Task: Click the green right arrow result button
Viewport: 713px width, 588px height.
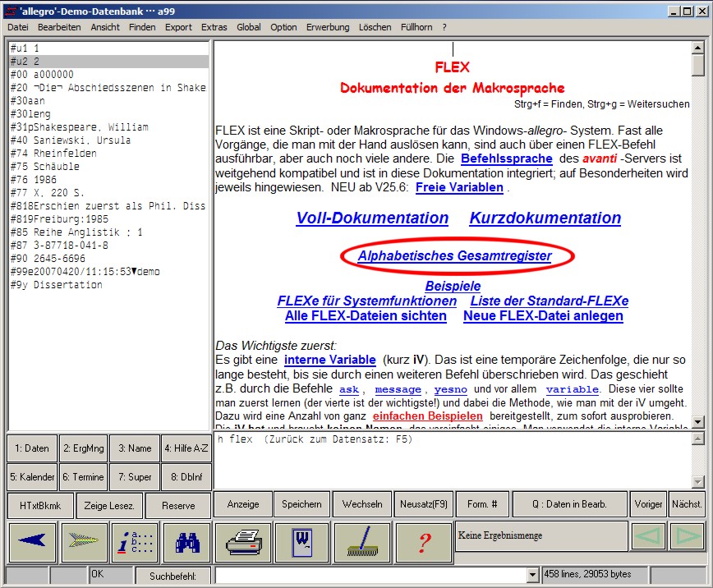Action: pyautogui.click(x=687, y=536)
